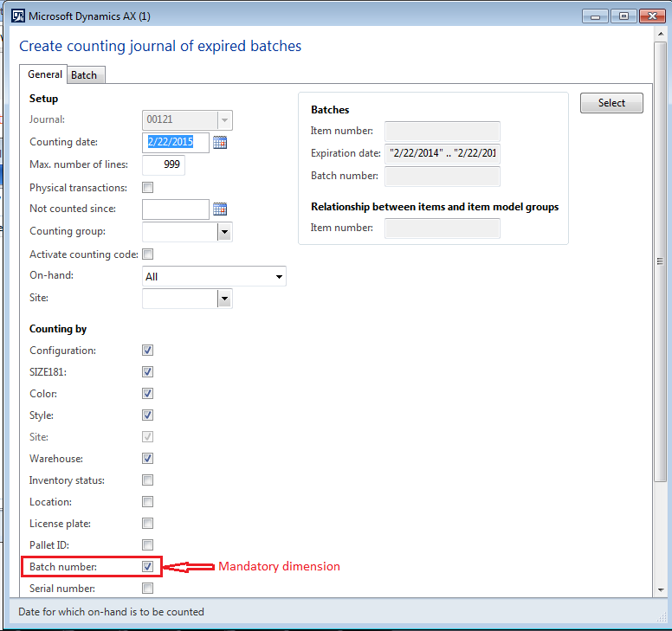
Task: Check the Inventory status checkbox
Action: tap(147, 480)
